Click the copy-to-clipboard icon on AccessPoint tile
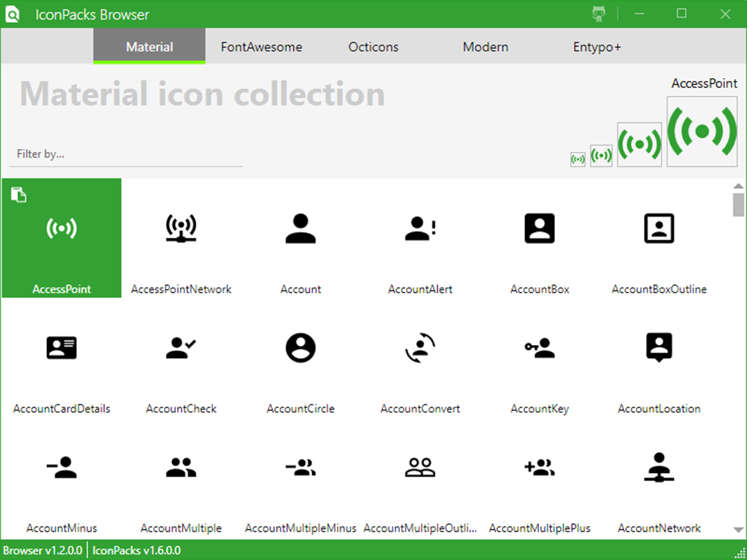 coord(19,194)
